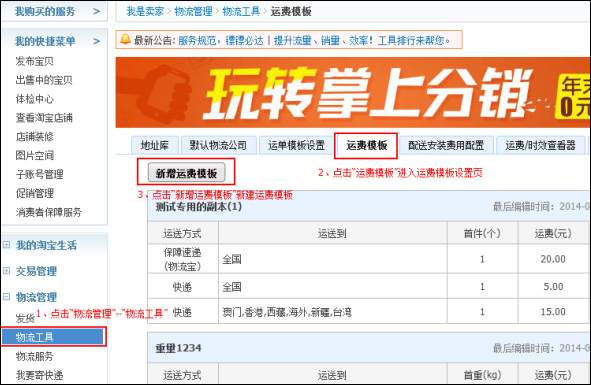The image size is (591, 385).
Task: Switch to 运费/时效查看器 tab
Action: click(540, 145)
